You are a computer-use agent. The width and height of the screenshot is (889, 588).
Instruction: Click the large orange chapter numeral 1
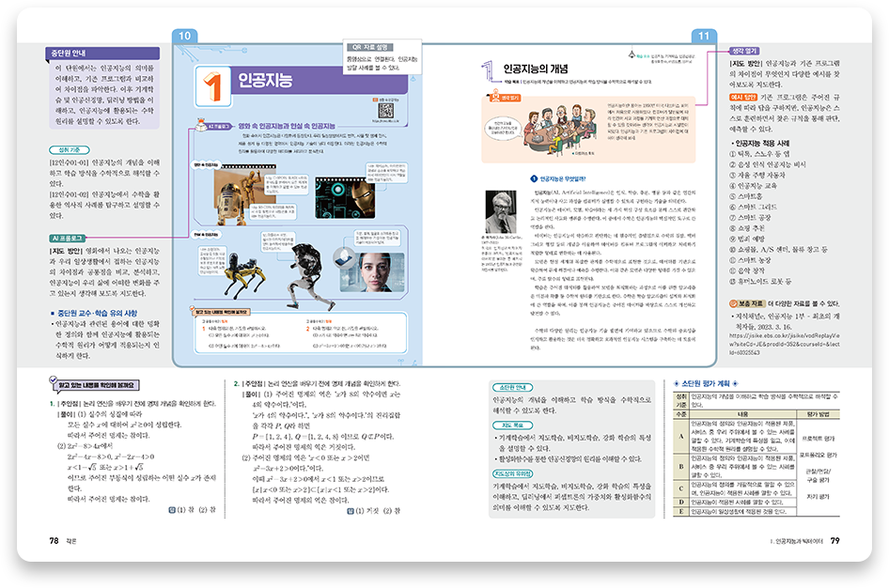[x=212, y=86]
